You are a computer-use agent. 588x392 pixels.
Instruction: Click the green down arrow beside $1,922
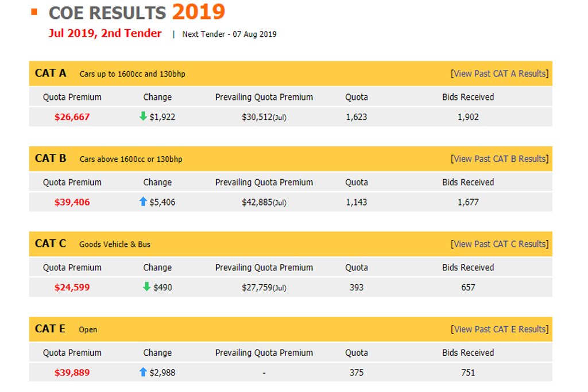point(143,116)
